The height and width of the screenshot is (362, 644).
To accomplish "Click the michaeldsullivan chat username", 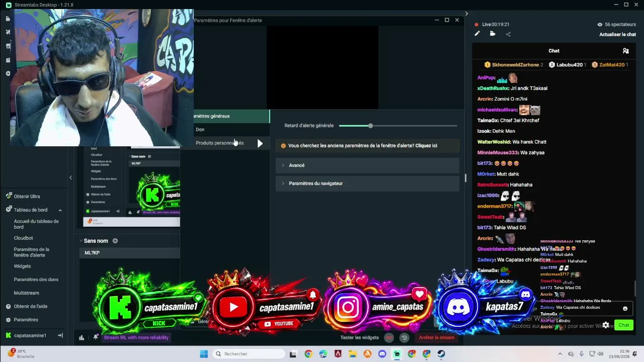I will (497, 110).
